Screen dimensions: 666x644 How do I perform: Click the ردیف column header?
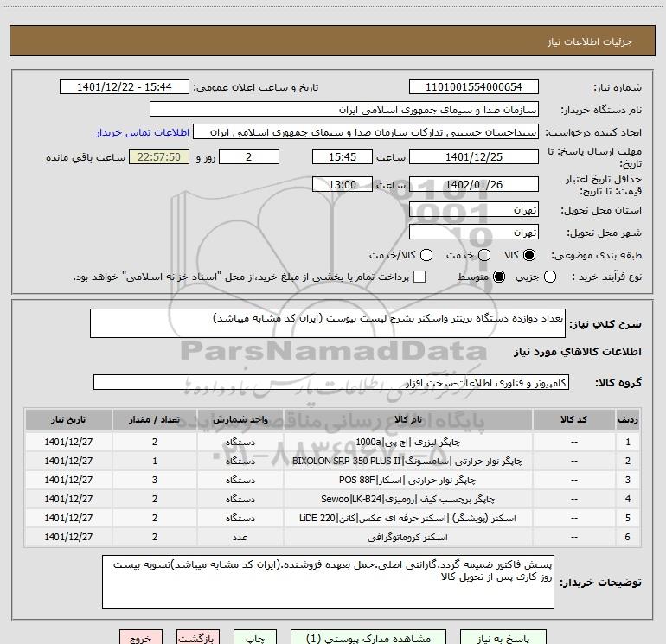[628, 419]
